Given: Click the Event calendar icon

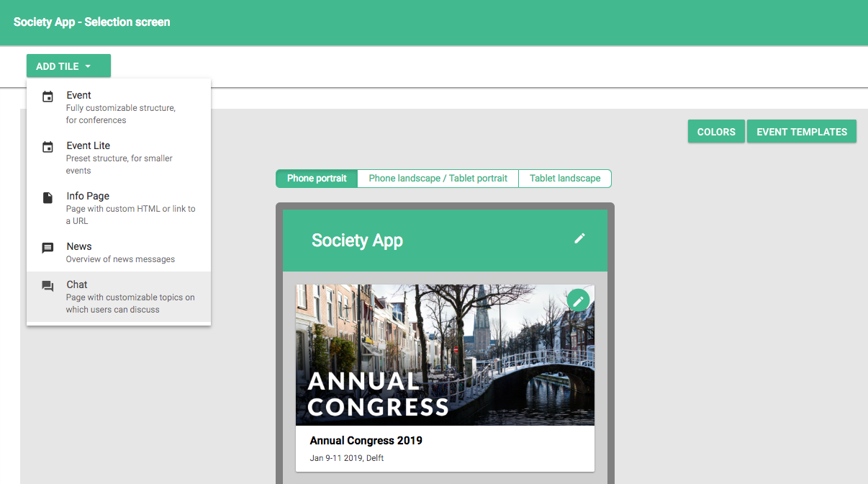Looking at the screenshot, I should coord(48,97).
